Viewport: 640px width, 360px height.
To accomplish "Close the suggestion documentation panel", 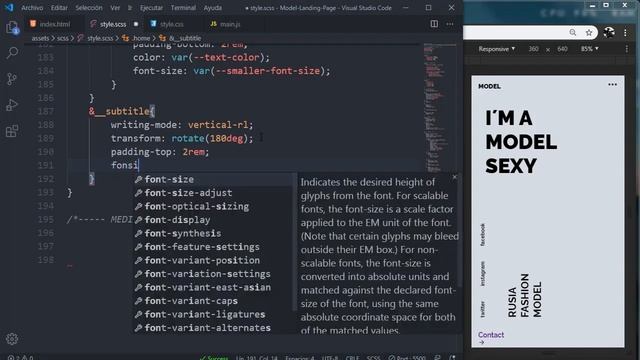I will [455, 177].
